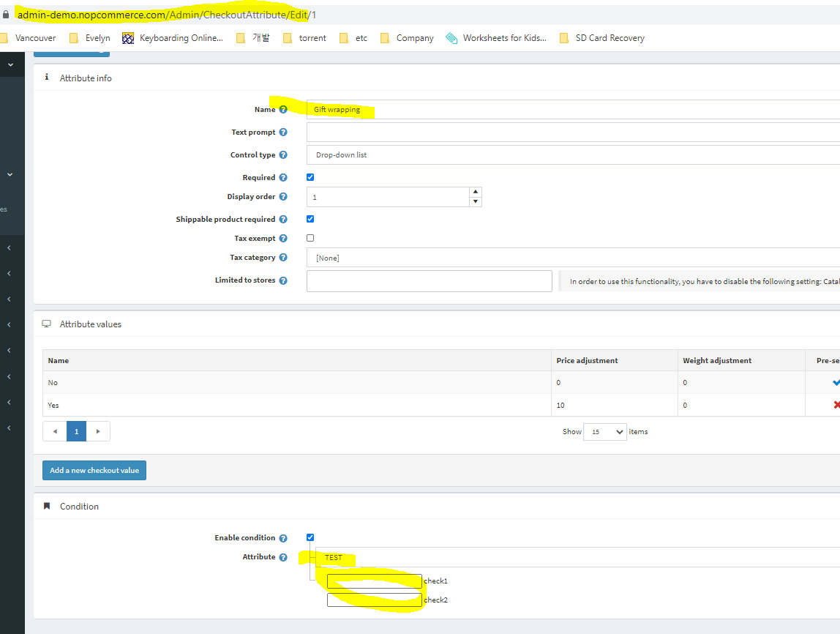Click the info icon on Attribute info panel
Viewport: 840px width, 634px height.
46,76
